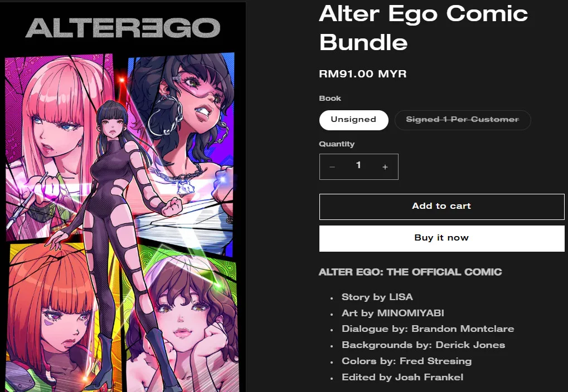Click the Book option label
The width and height of the screenshot is (568, 392).
[330, 98]
